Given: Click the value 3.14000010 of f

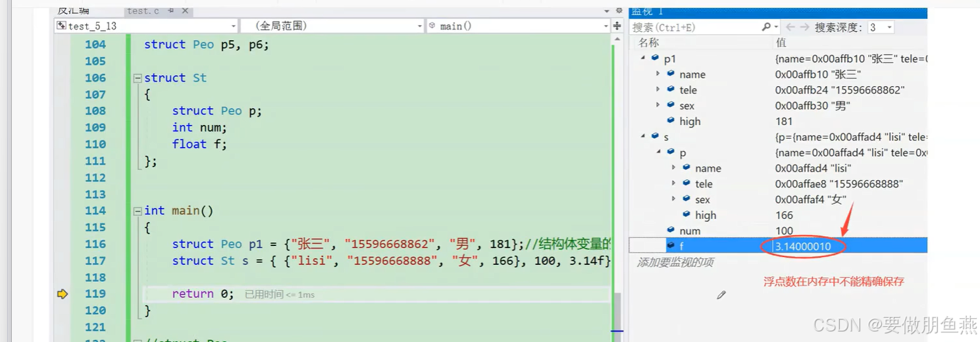Looking at the screenshot, I should 803,247.
